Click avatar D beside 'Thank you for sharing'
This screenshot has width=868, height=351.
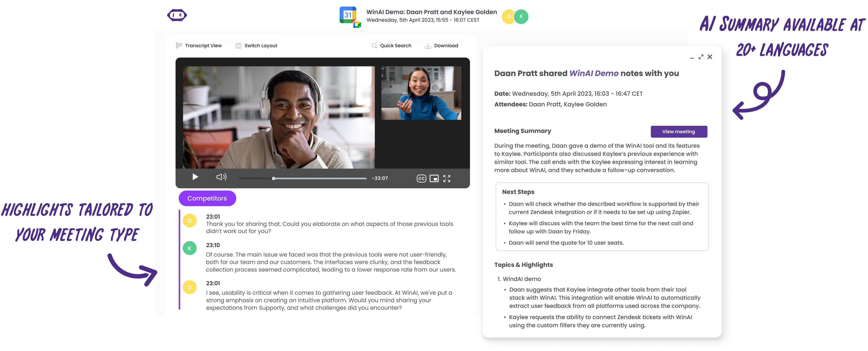tap(190, 221)
